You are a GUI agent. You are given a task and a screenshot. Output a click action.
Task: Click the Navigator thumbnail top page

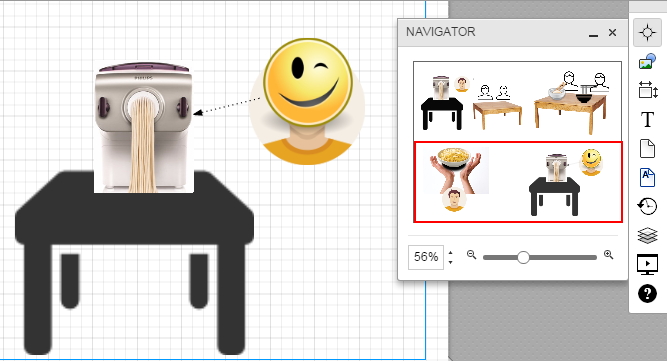point(517,101)
